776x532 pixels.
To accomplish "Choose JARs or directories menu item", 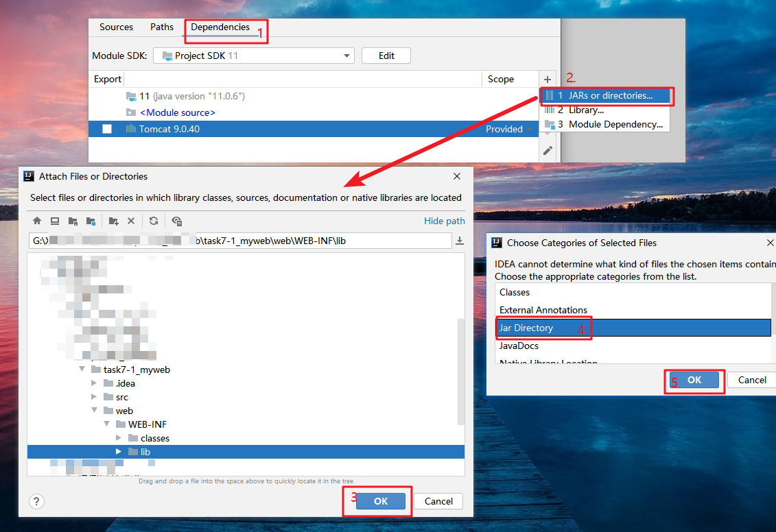I will [x=604, y=96].
